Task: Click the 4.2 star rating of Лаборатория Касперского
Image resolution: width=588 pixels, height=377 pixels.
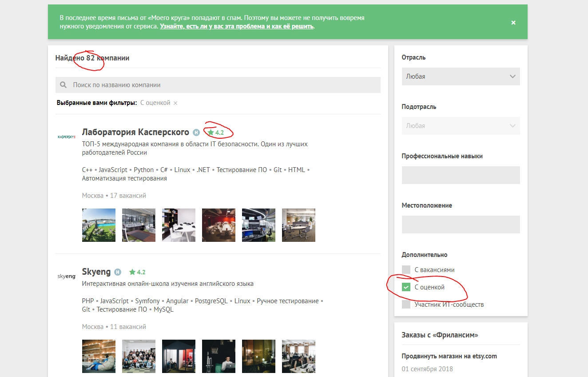Action: point(216,132)
